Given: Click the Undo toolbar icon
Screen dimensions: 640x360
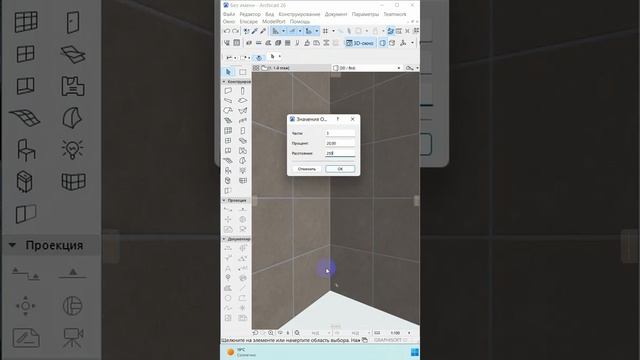Looking at the screenshot, I should coord(227,31).
